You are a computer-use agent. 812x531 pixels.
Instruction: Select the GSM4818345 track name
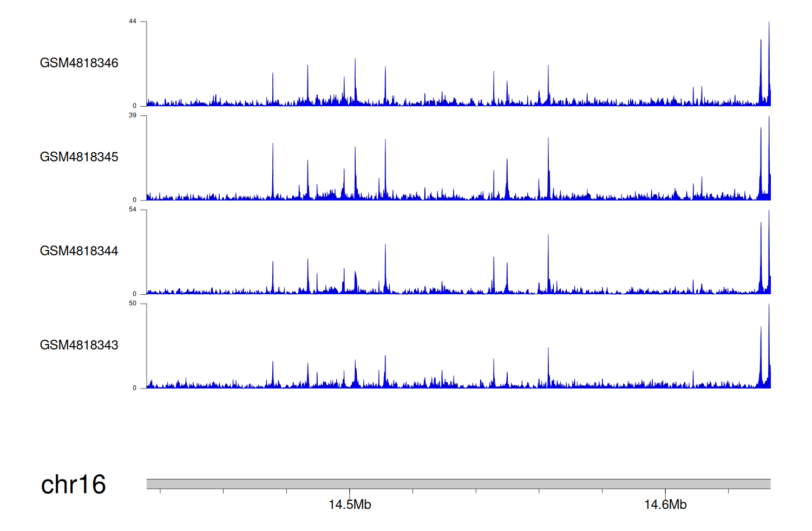tap(79, 157)
